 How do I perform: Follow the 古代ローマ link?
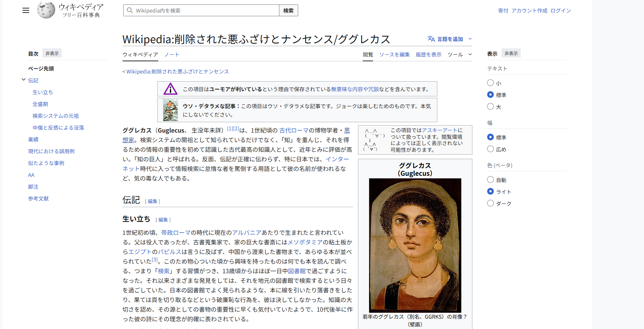tap(294, 130)
